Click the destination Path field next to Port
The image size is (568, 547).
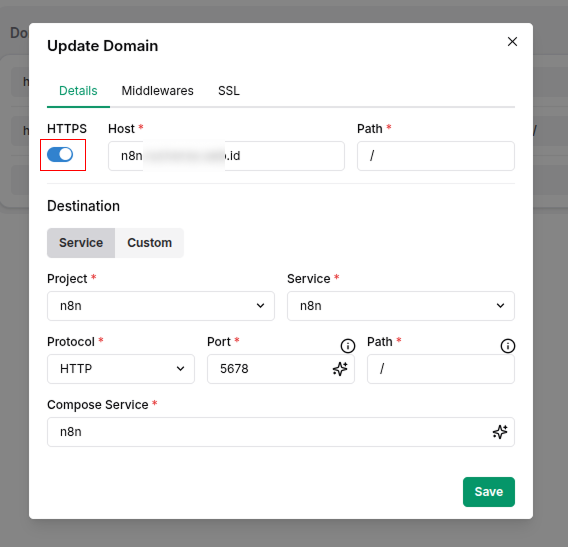(441, 369)
